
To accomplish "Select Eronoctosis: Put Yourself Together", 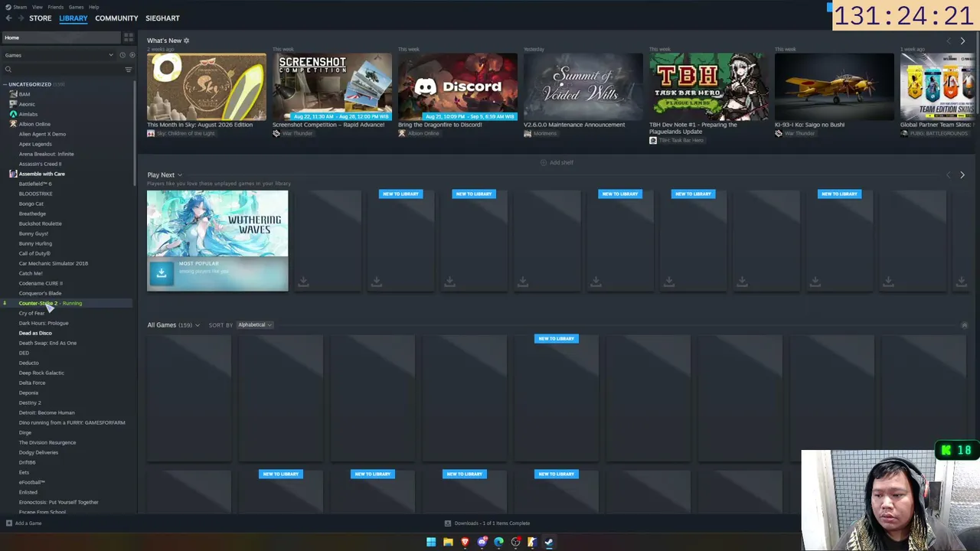I will coord(58,502).
